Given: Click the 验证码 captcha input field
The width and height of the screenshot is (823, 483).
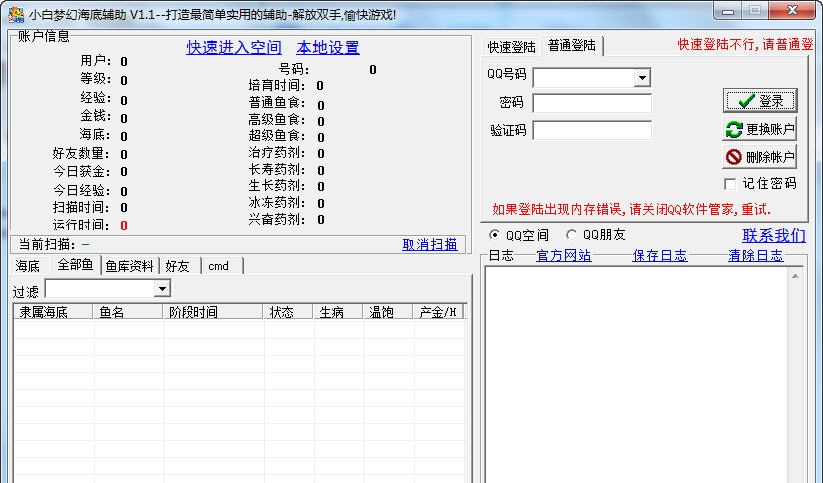Looking at the screenshot, I should (592, 130).
